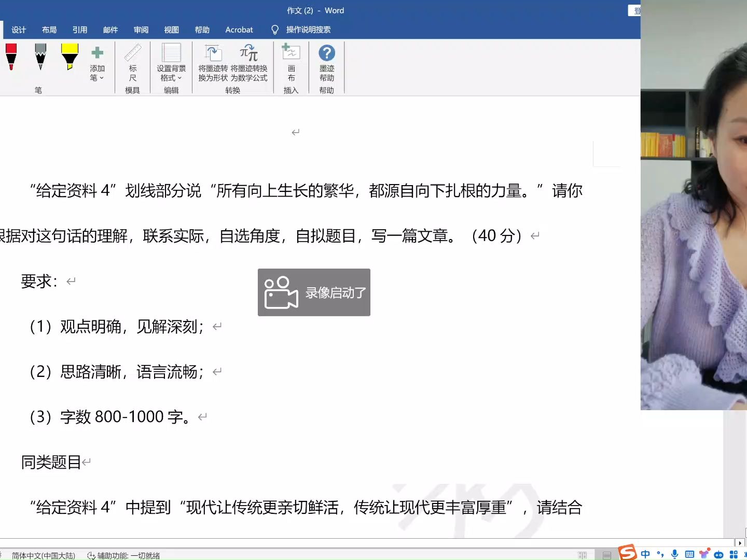Click the lightbulb Tell Me icon
The image size is (747, 560).
[x=275, y=30]
